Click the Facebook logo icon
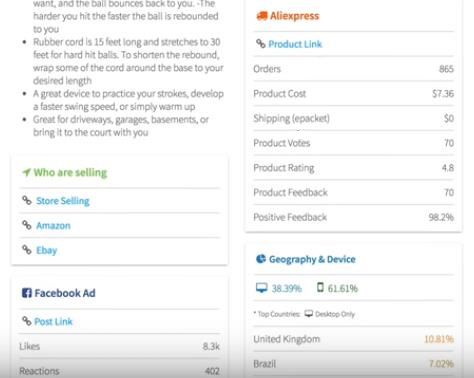This screenshot has height=378, width=474. (27, 293)
